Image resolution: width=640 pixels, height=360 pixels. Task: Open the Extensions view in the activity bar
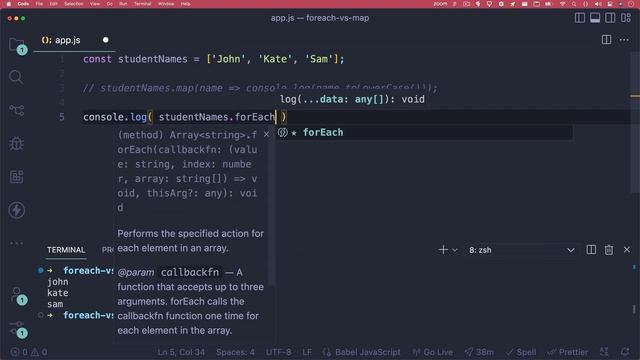point(16,177)
